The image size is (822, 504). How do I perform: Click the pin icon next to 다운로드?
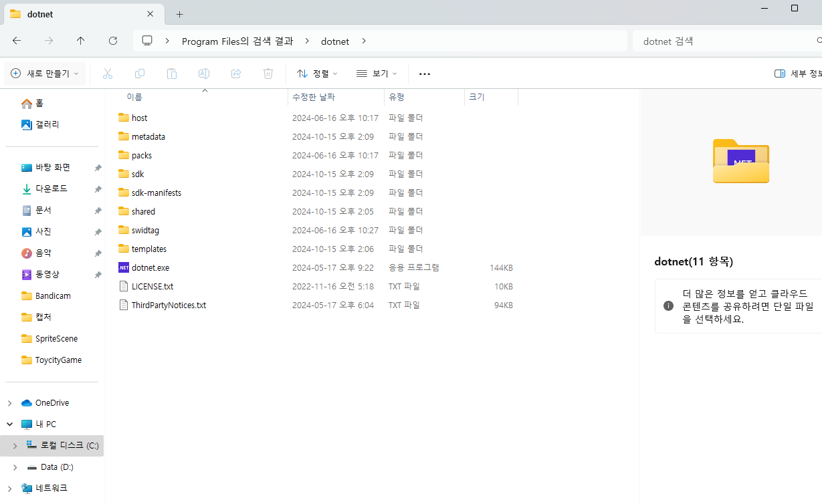point(98,189)
